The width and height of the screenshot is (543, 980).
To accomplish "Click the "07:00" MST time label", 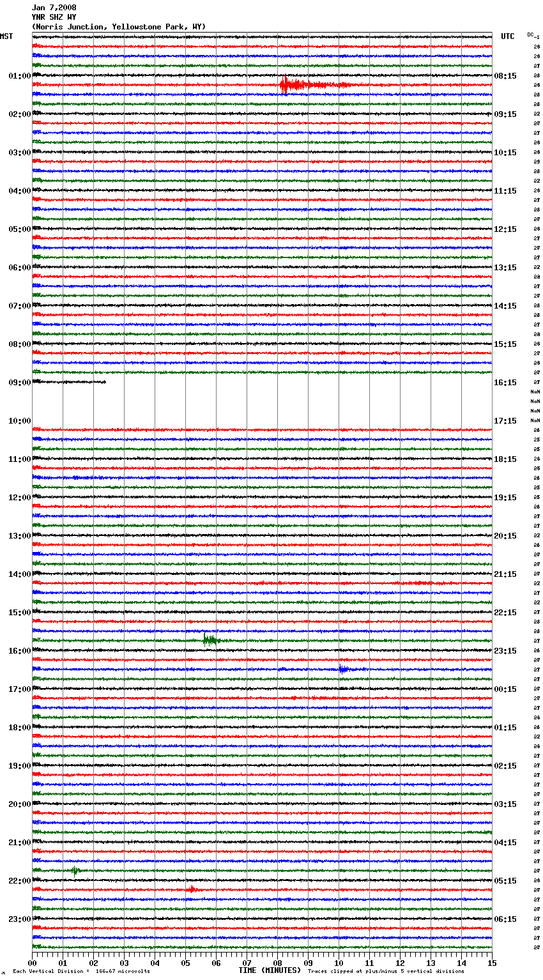I will pos(20,306).
